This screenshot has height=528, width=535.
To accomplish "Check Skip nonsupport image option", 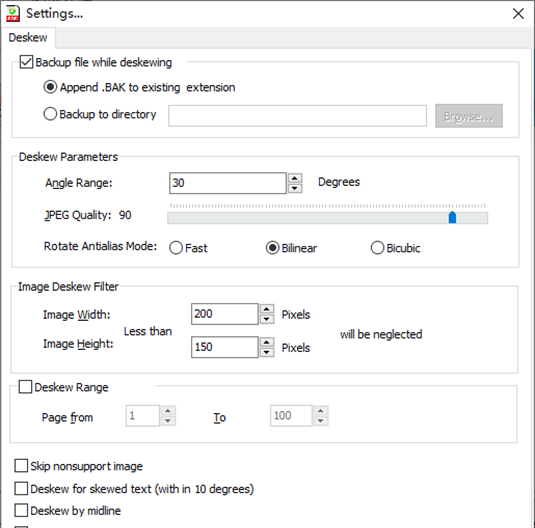I will (x=21, y=466).
